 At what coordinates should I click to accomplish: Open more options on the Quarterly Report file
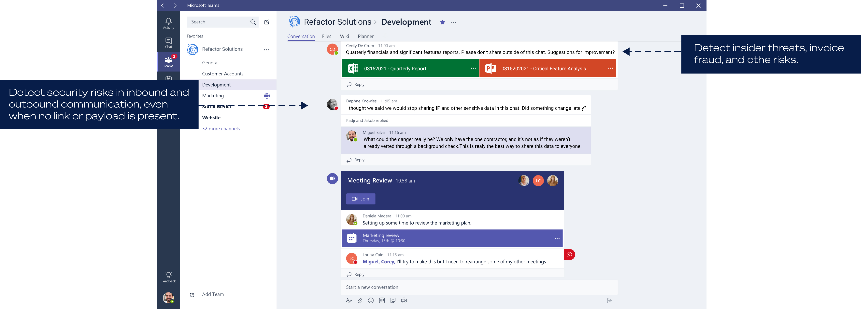pos(473,68)
